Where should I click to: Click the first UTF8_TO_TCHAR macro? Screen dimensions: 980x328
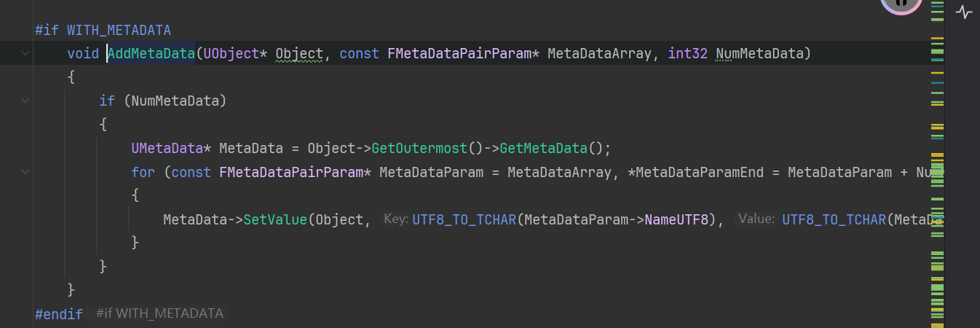(x=465, y=219)
